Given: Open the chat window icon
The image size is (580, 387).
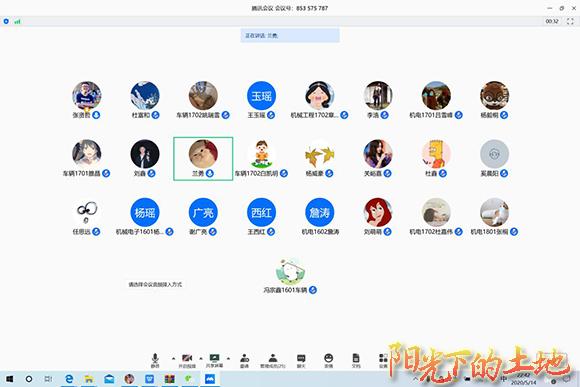Looking at the screenshot, I should [301, 360].
